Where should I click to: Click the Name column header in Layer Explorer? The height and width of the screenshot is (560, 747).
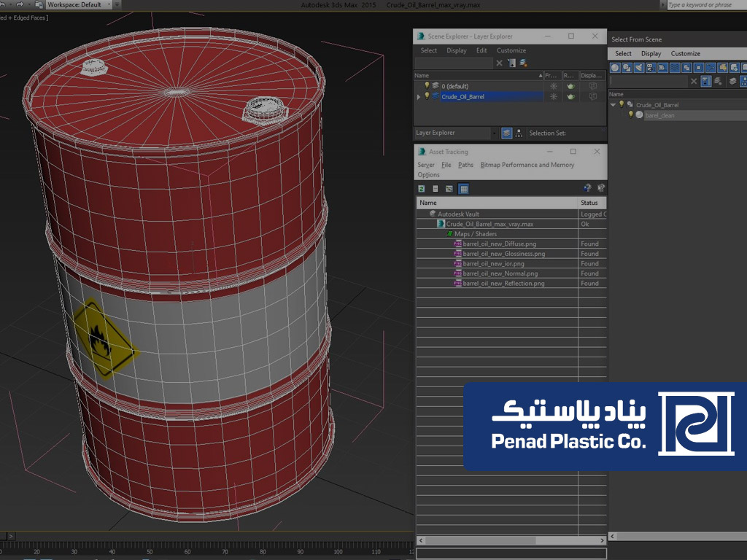(x=474, y=75)
